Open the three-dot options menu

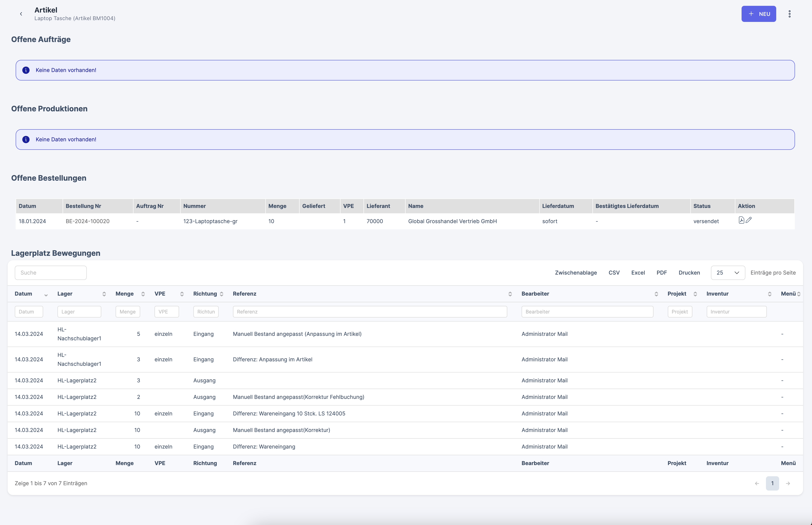click(x=789, y=14)
